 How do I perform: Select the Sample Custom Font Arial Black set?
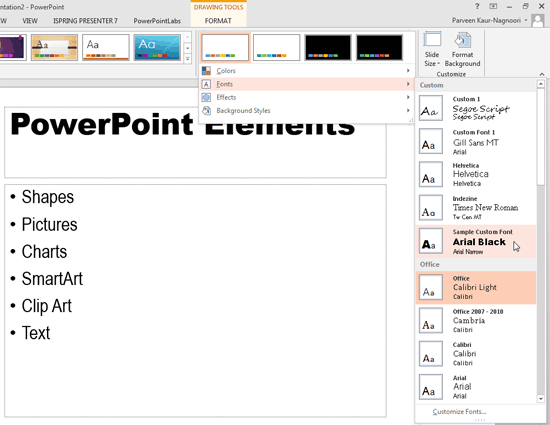coord(476,241)
